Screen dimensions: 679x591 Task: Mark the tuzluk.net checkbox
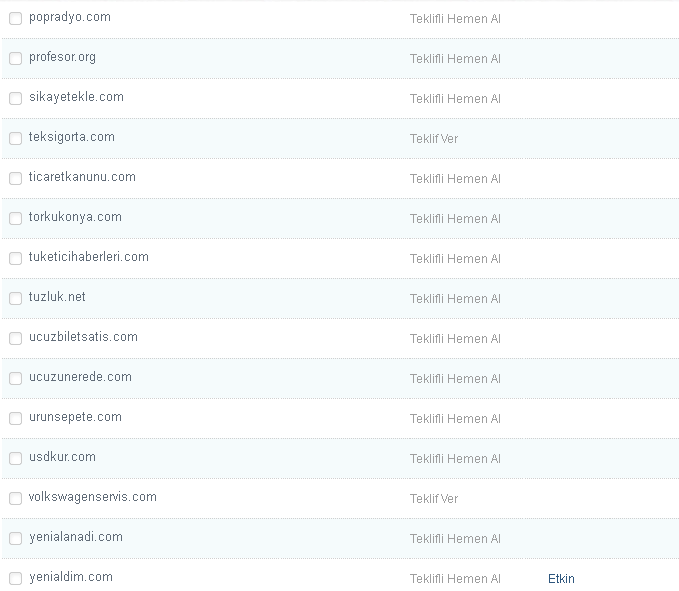[15, 299]
